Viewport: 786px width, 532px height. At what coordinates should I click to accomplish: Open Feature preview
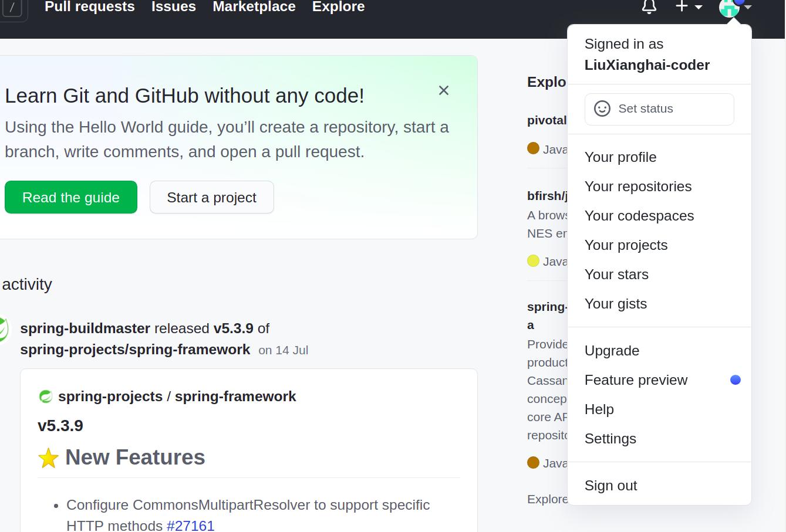659,380
